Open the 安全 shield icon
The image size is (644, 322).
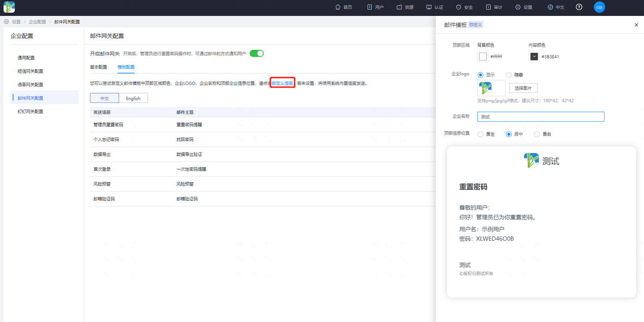tap(459, 7)
